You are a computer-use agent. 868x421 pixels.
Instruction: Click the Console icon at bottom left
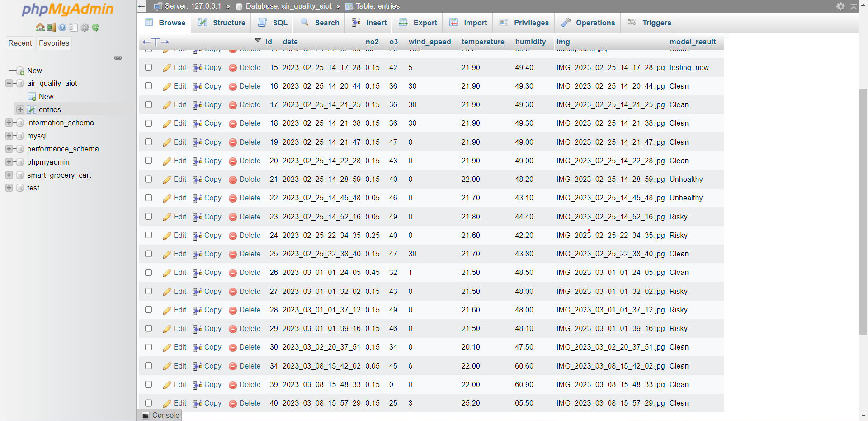pos(145,415)
